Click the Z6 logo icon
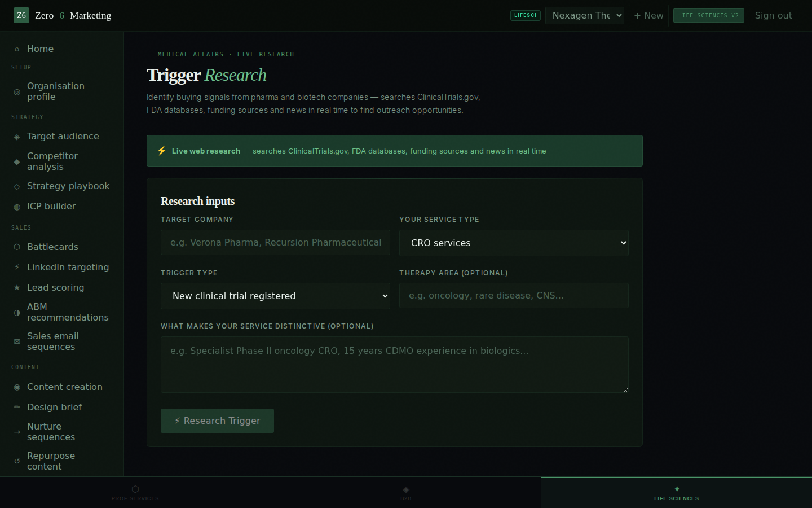The width and height of the screenshot is (812, 508). (21, 15)
